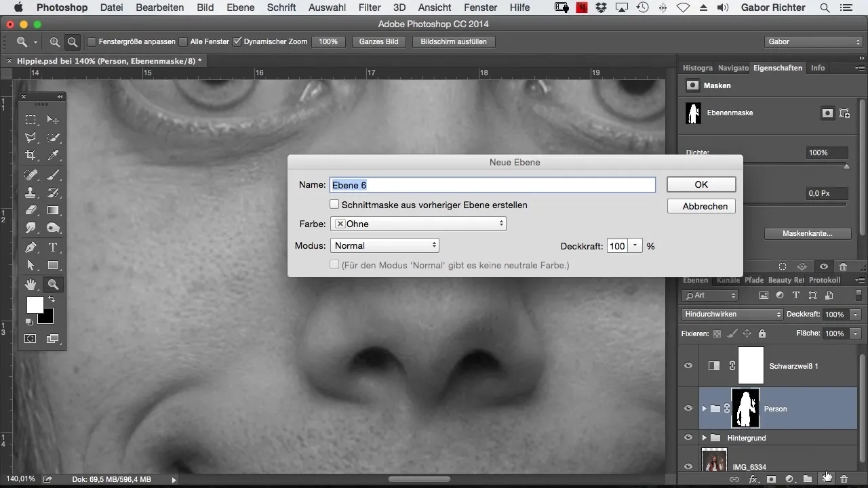Screen dimensions: 868x488
Task: Confirm the new layer with OK
Action: pyautogui.click(x=701, y=184)
